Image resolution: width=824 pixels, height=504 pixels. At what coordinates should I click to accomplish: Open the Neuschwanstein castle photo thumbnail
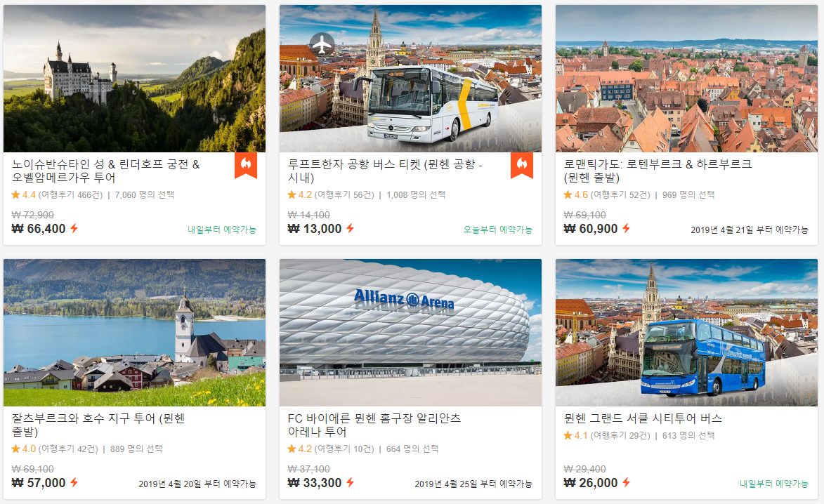(x=135, y=79)
